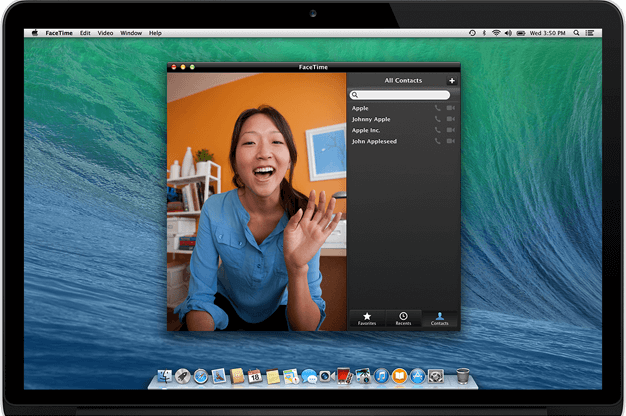The width and height of the screenshot is (626, 416).
Task: Select the John Appleseed contact name
Action: tap(374, 141)
